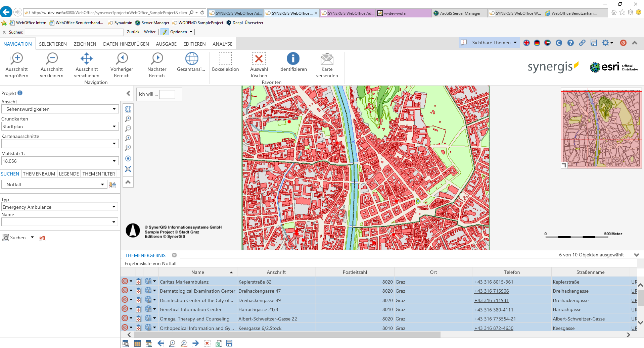Show full extent with Gesamtansicht globe

tap(191, 59)
